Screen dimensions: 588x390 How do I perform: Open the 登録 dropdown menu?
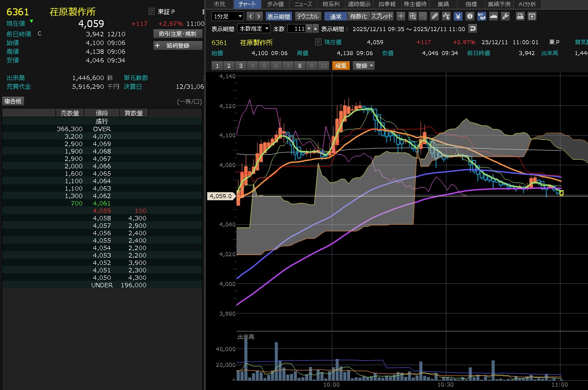point(364,66)
